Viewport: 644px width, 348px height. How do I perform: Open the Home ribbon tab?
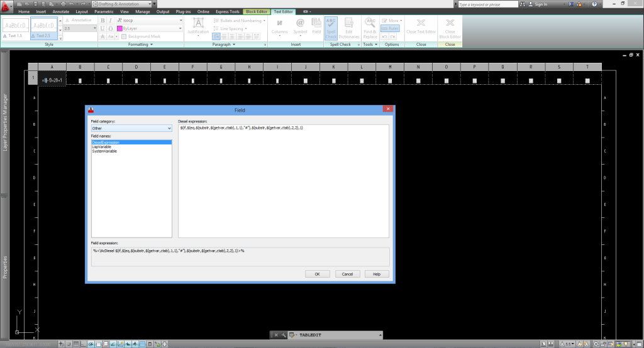[x=24, y=11]
